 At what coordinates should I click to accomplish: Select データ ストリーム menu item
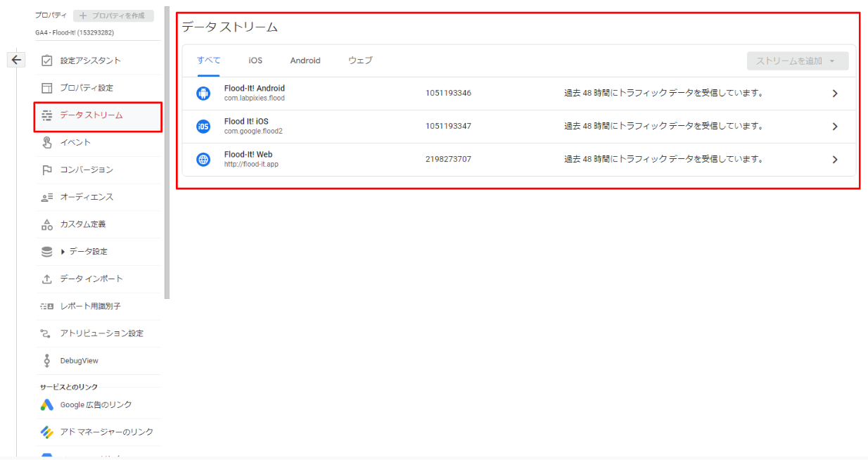pos(98,116)
